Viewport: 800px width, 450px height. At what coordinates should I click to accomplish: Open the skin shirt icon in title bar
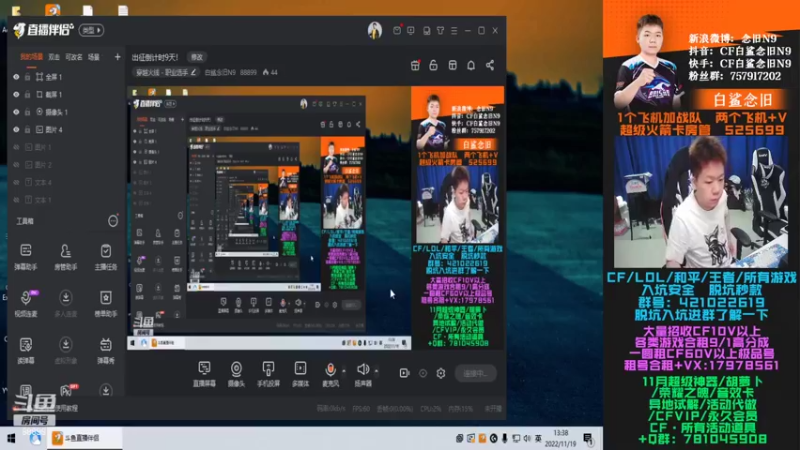(x=440, y=31)
